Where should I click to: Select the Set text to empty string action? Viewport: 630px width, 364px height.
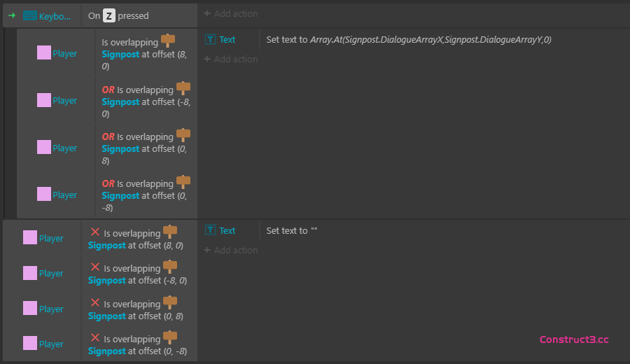click(x=292, y=230)
